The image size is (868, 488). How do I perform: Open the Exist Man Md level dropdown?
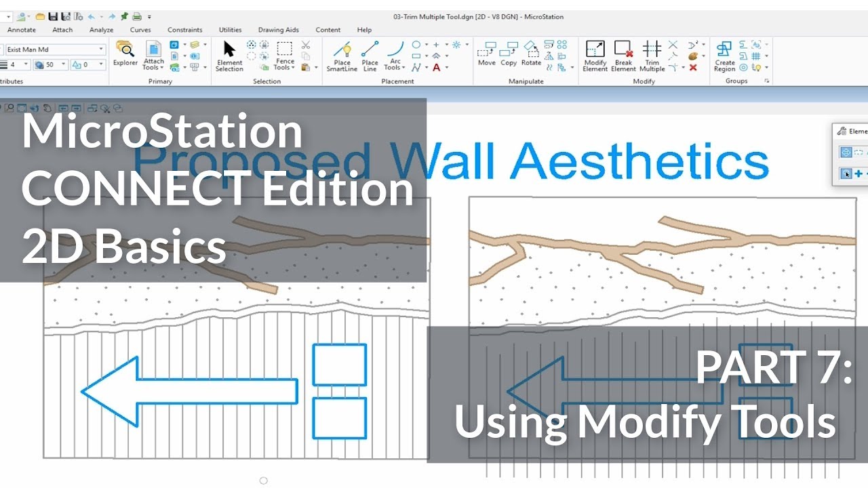(102, 49)
